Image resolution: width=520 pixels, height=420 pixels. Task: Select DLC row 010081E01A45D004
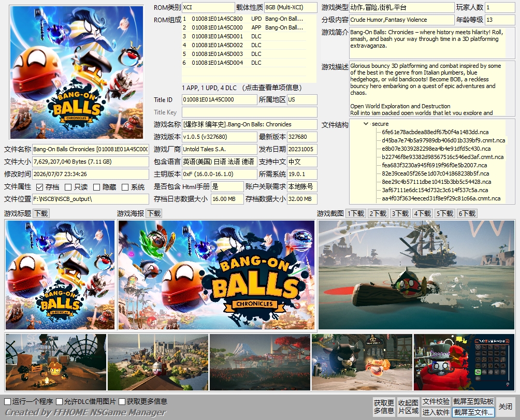[244, 63]
